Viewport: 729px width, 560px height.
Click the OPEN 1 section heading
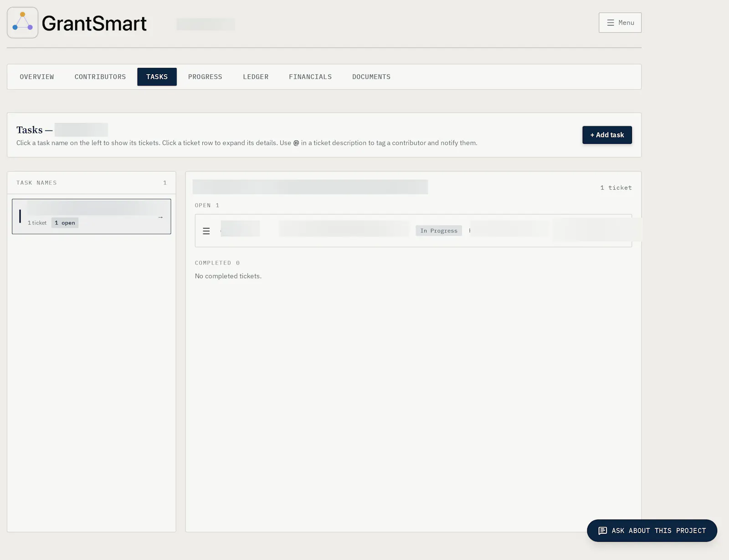point(207,205)
